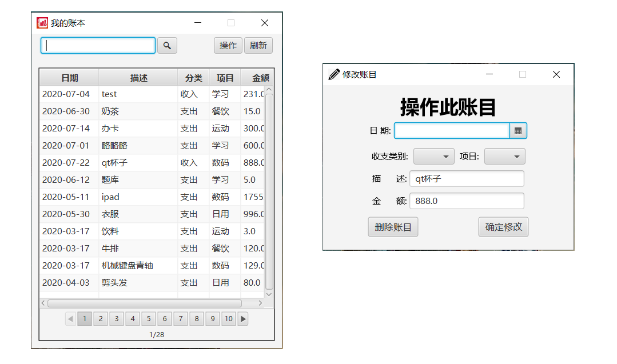Select the 机械键盘青轴 row
The width and height of the screenshot is (617, 364).
[x=152, y=266]
